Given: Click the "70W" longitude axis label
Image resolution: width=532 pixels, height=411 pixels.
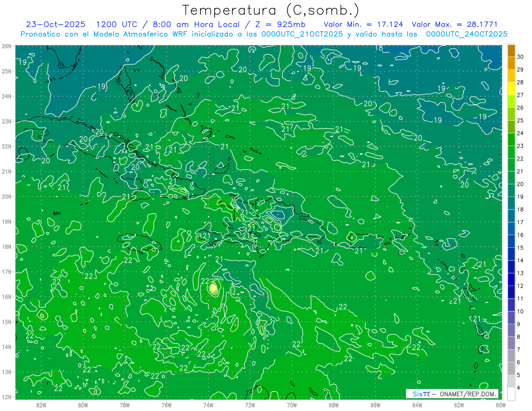Looking at the screenshot, I should point(292,405).
